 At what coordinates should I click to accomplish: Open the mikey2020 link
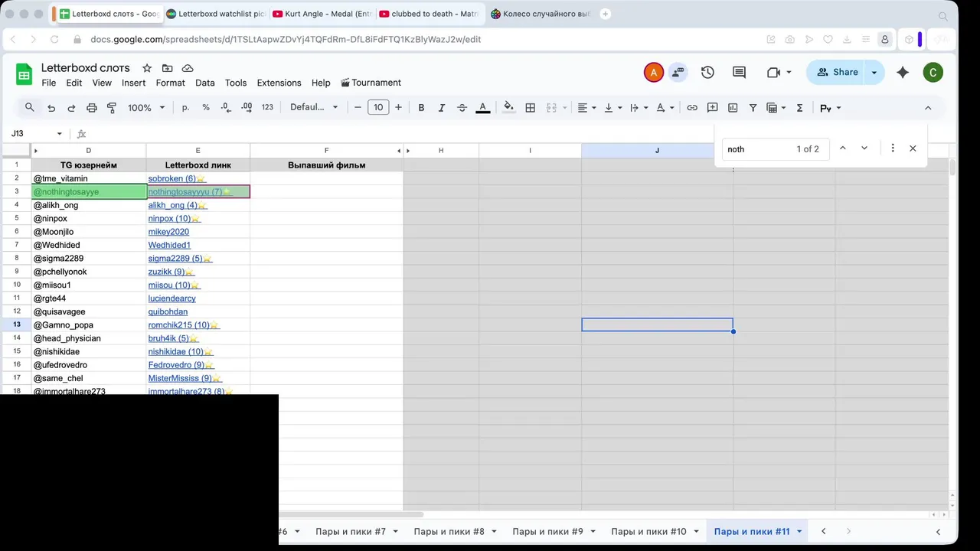click(168, 232)
